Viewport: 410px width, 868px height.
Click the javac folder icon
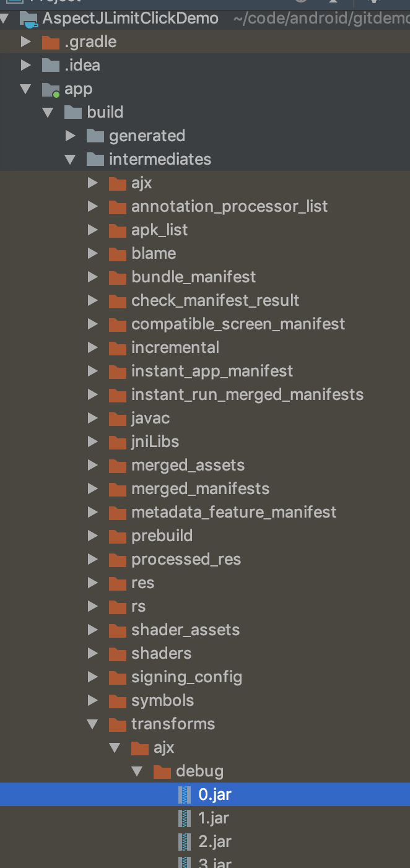coord(117,419)
